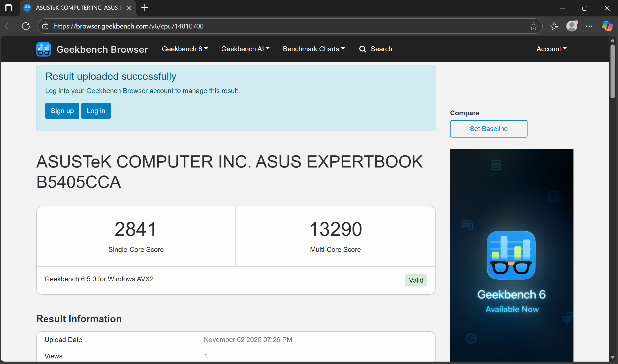Open a new browser tab
The image size is (618, 364).
click(145, 8)
